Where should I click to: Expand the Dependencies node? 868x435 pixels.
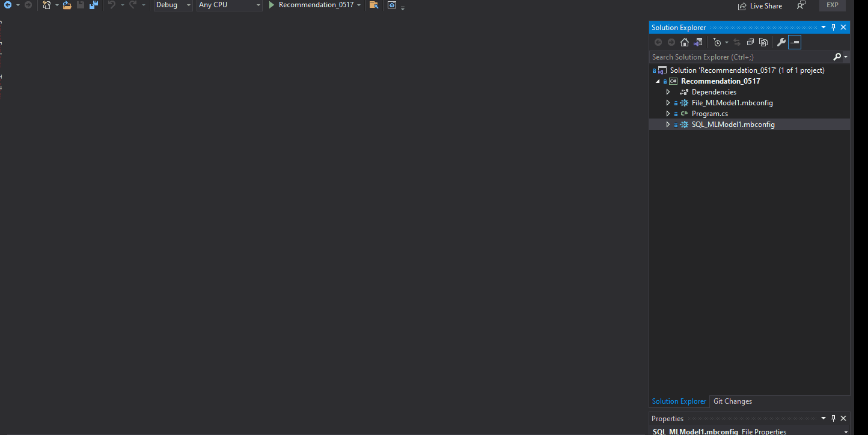(668, 92)
